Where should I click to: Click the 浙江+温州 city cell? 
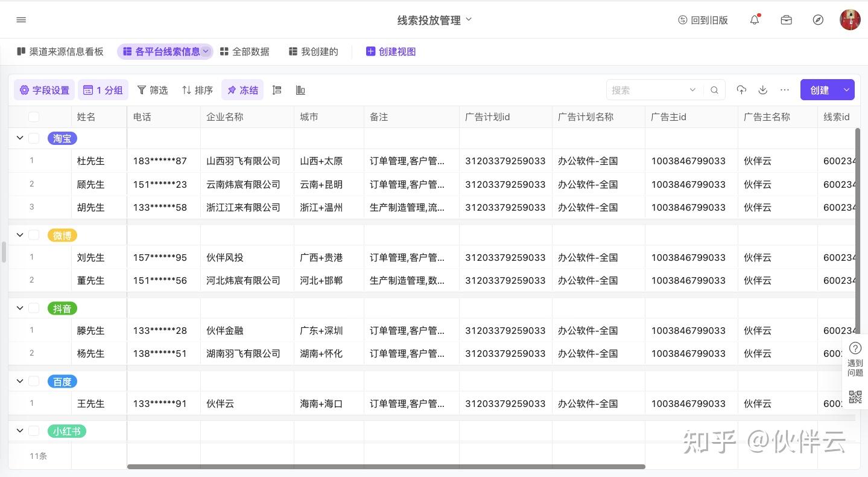[329, 207]
